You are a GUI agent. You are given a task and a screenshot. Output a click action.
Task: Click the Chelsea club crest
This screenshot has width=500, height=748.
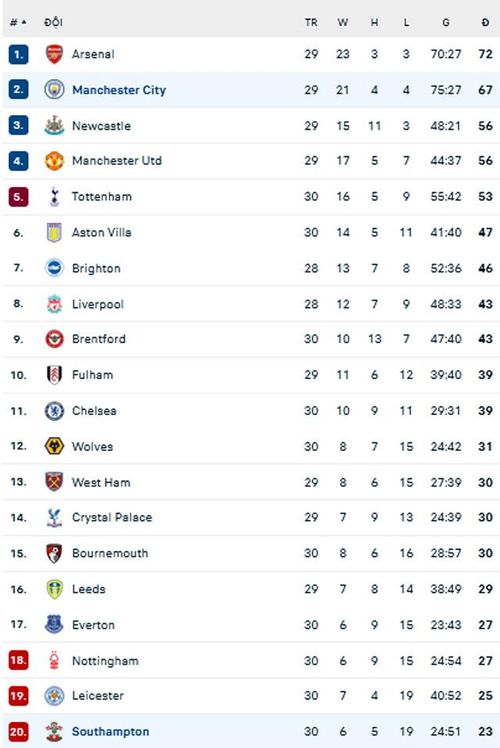pos(54,411)
